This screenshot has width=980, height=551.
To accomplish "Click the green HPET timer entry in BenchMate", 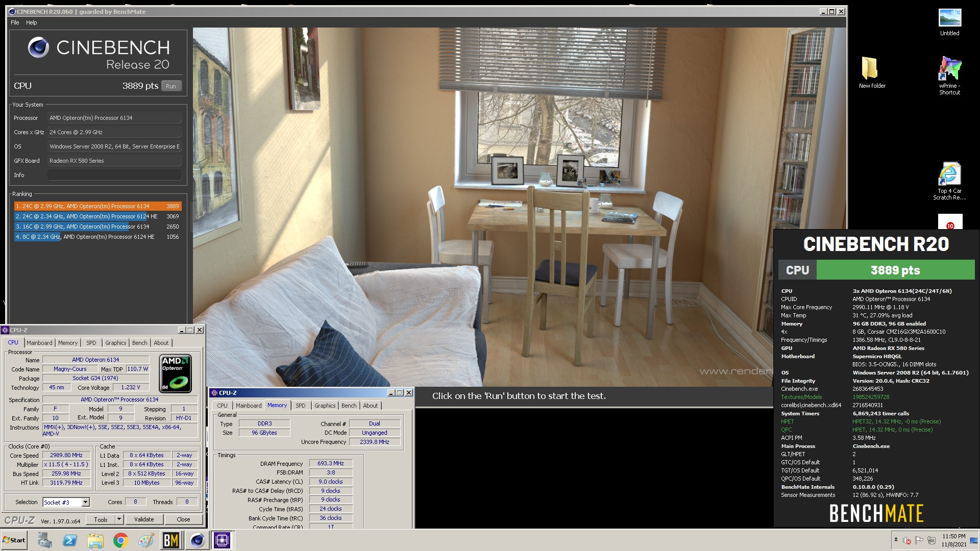I will point(862,421).
